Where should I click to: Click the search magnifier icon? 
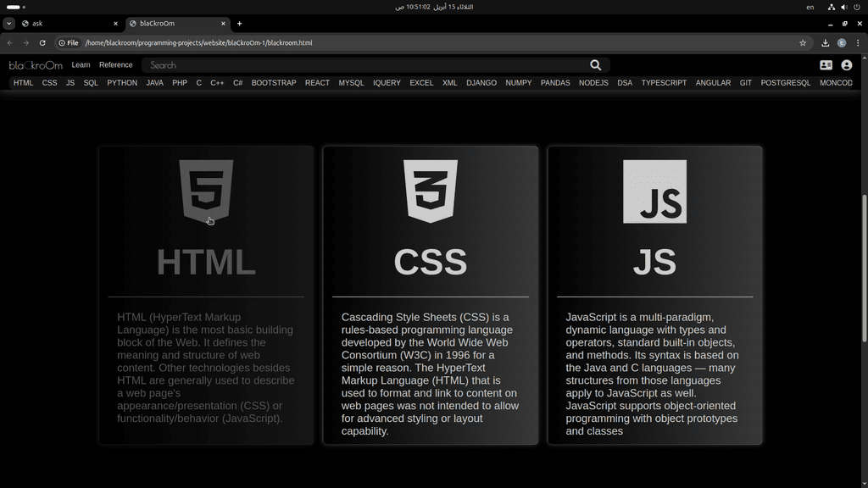595,65
